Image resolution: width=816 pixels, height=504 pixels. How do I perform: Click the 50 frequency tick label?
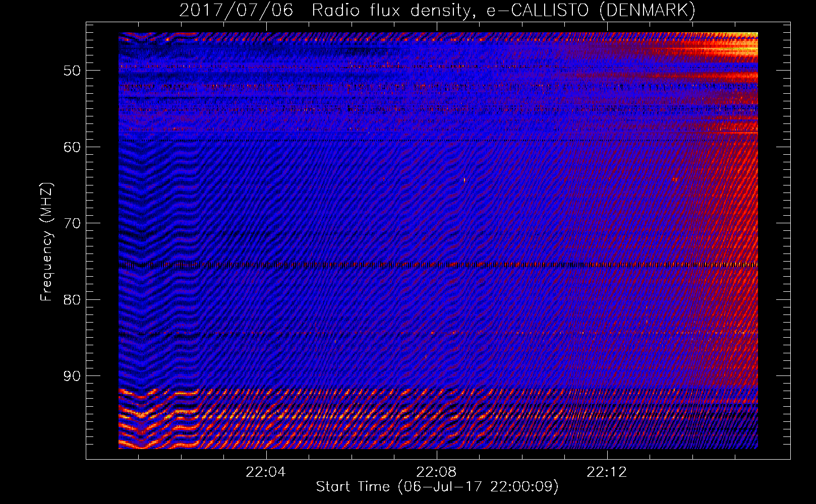click(72, 71)
